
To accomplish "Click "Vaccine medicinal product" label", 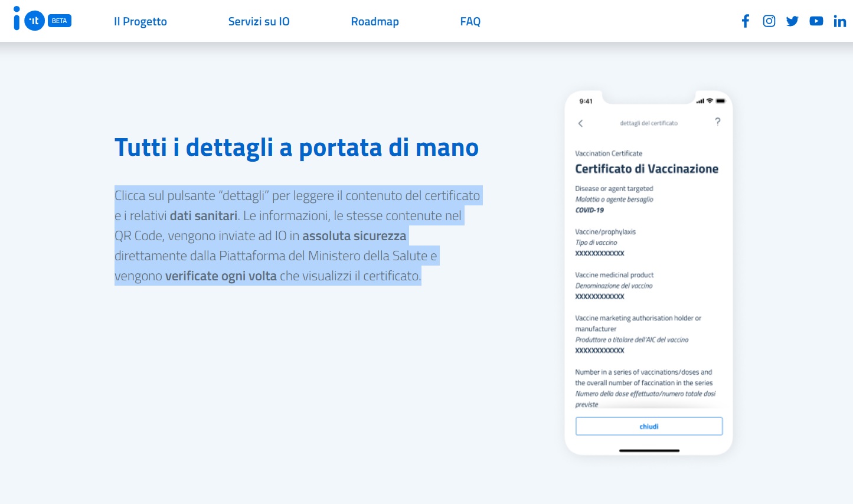I will (x=615, y=275).
